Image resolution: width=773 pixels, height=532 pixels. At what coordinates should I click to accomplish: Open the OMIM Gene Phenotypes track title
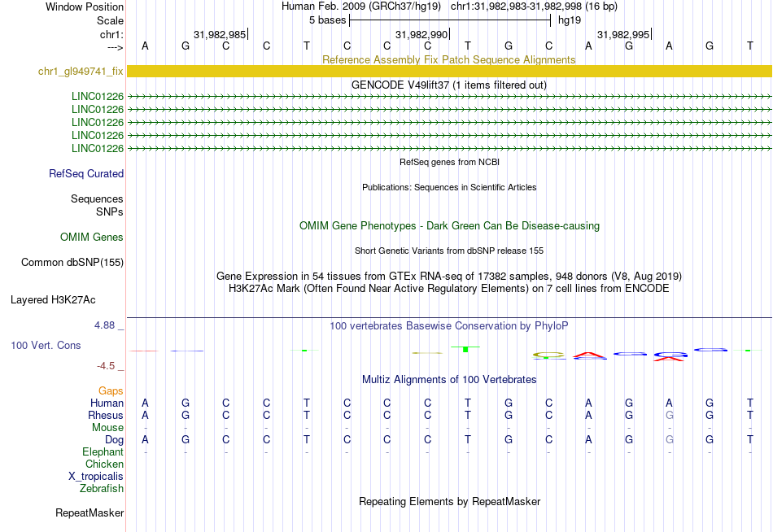click(x=449, y=226)
